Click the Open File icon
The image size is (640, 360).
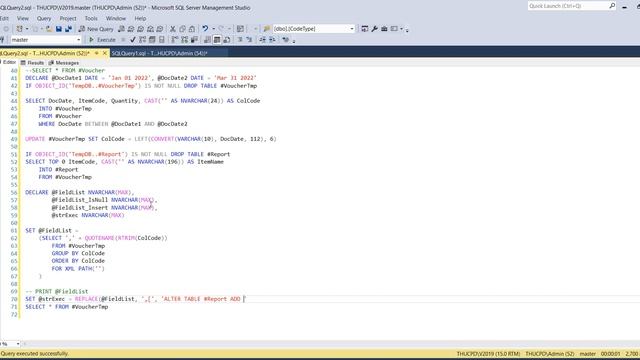click(x=49, y=29)
